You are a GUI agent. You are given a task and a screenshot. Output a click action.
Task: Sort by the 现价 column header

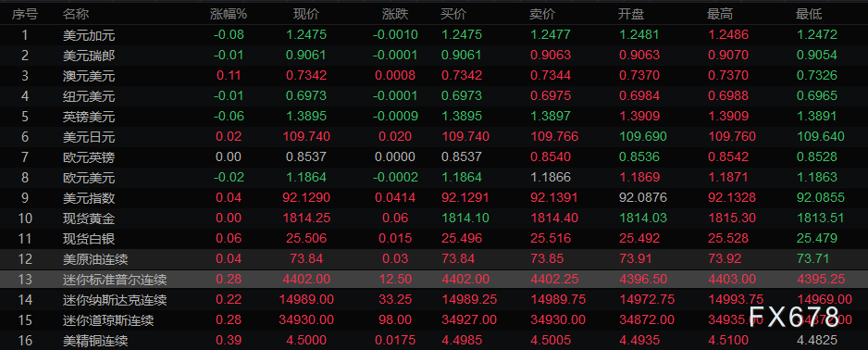click(x=306, y=14)
